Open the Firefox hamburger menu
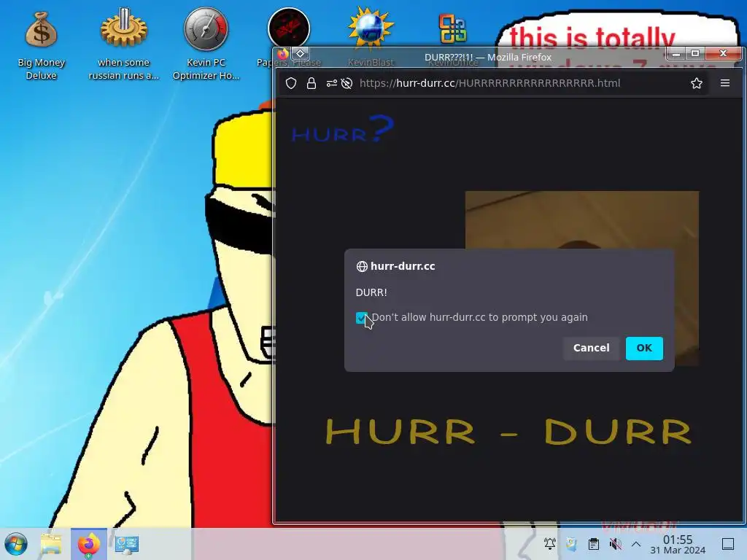Image resolution: width=747 pixels, height=560 pixels. point(725,83)
